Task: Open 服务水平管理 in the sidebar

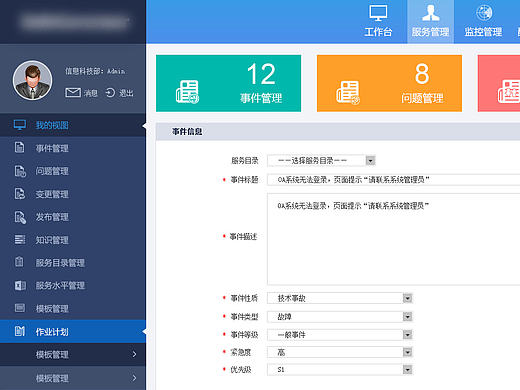Action: point(73,286)
